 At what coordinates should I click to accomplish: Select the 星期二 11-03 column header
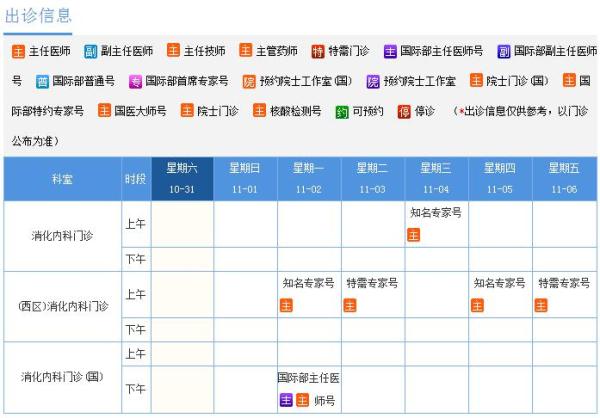373,179
